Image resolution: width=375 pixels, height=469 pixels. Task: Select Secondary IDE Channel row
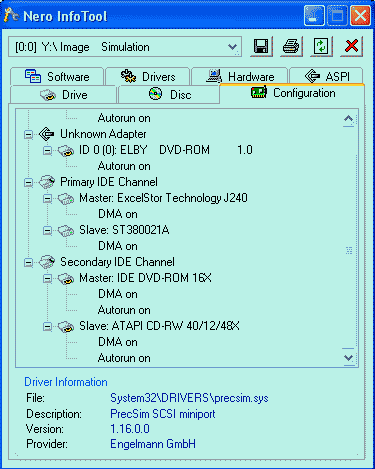coord(117,262)
